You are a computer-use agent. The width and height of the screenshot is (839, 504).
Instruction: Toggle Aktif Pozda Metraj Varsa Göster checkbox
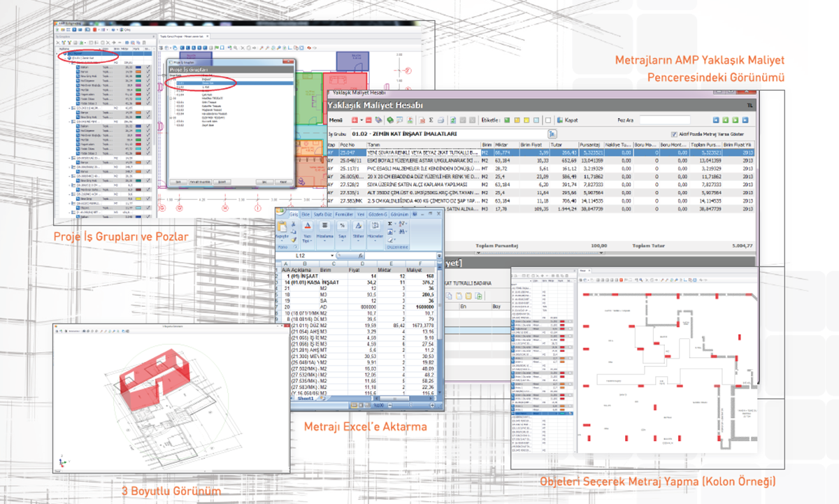(x=674, y=134)
